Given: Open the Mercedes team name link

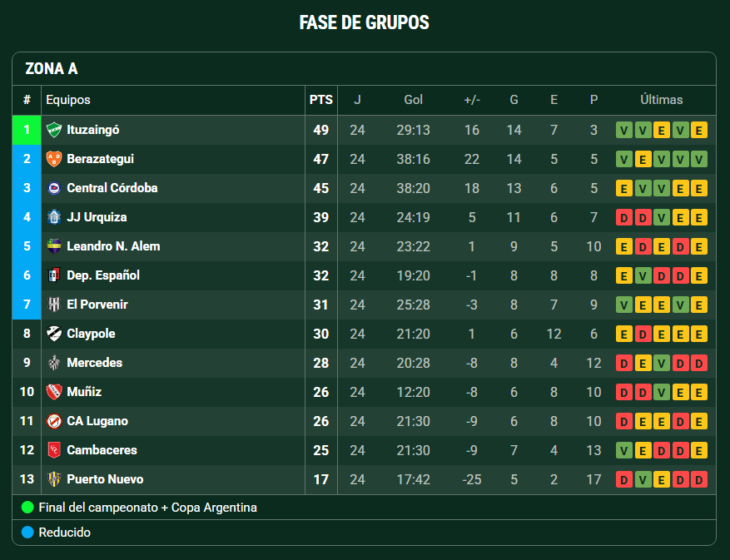Looking at the screenshot, I should (95, 363).
